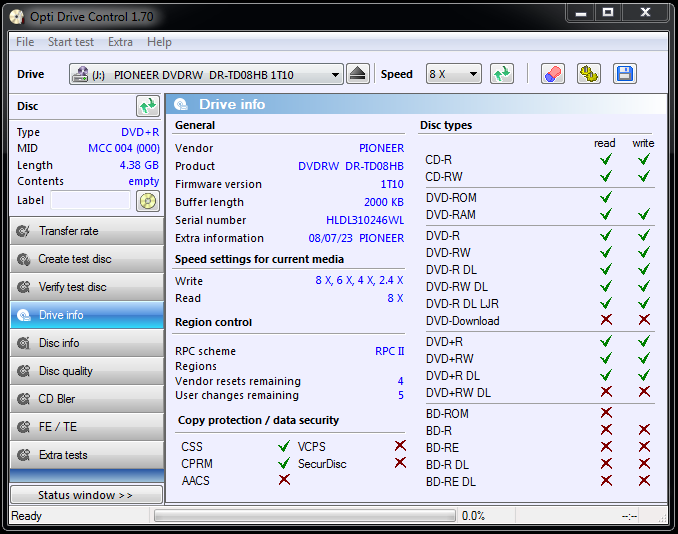Click the Opti Drive Control title icon
Viewport: 678px width, 534px height.
[x=16, y=17]
